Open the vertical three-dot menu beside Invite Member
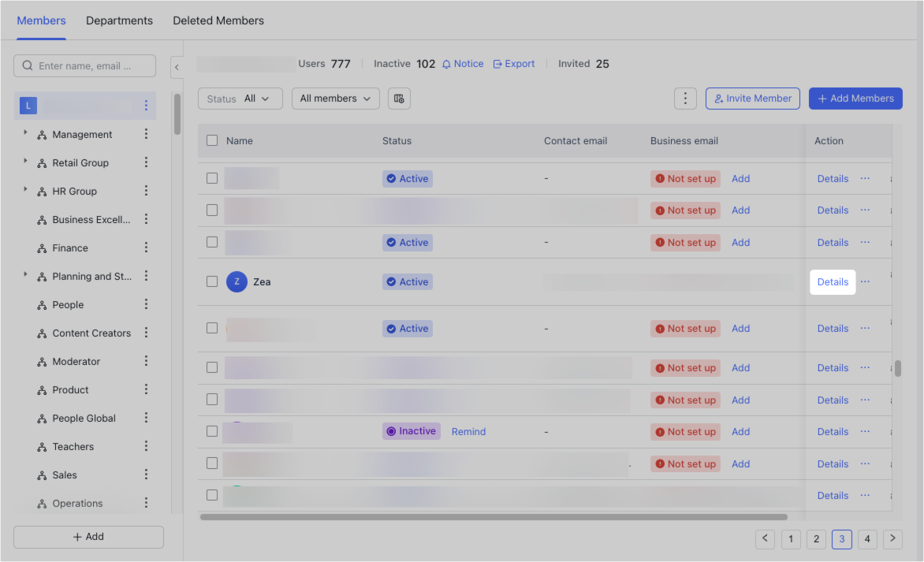Screen dimensions: 924x562 (x=685, y=99)
